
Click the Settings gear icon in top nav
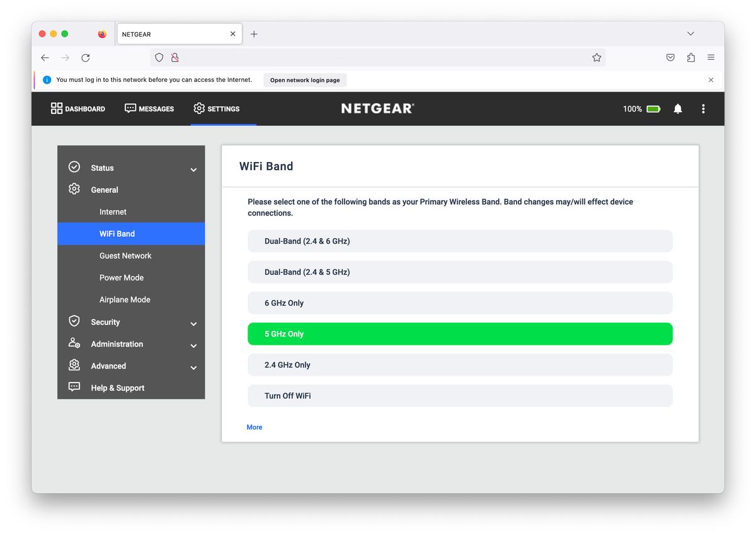pos(199,108)
